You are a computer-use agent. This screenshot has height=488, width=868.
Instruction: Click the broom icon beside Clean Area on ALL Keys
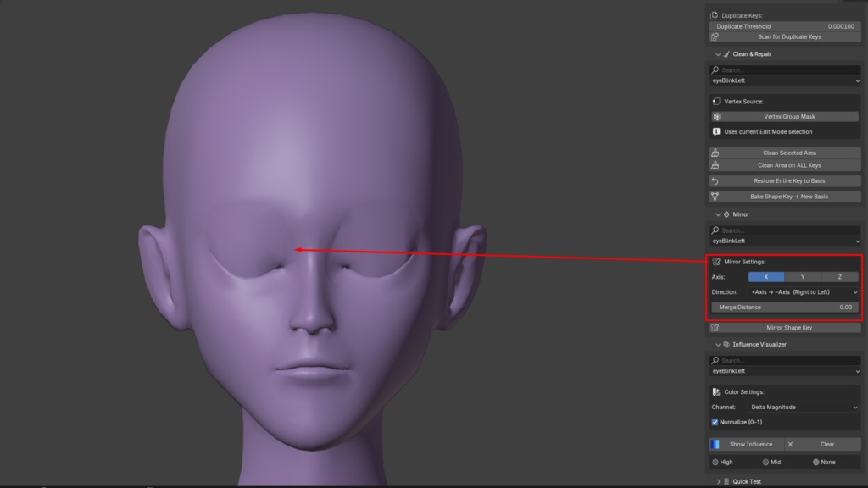click(715, 165)
